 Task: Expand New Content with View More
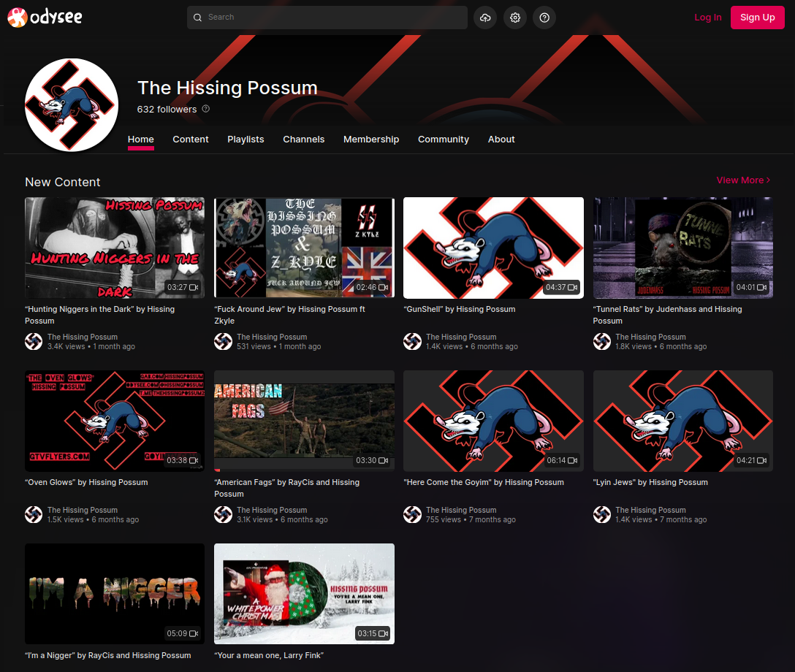[743, 180]
